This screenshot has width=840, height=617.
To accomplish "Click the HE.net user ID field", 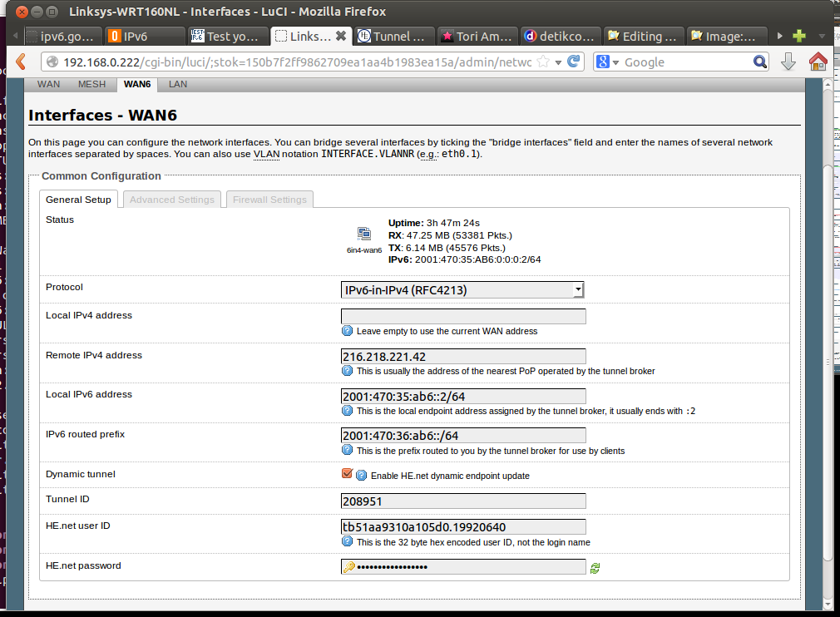I will [463, 527].
